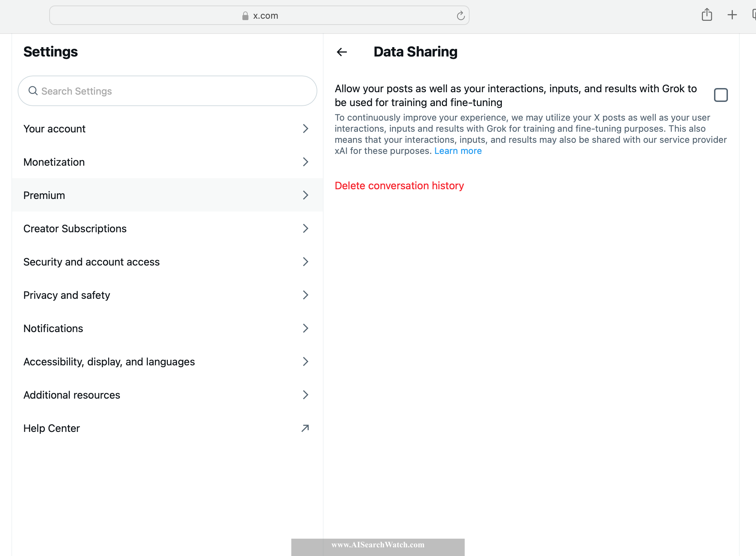This screenshot has width=756, height=556.
Task: Click the reload page icon
Action: pos(463,16)
